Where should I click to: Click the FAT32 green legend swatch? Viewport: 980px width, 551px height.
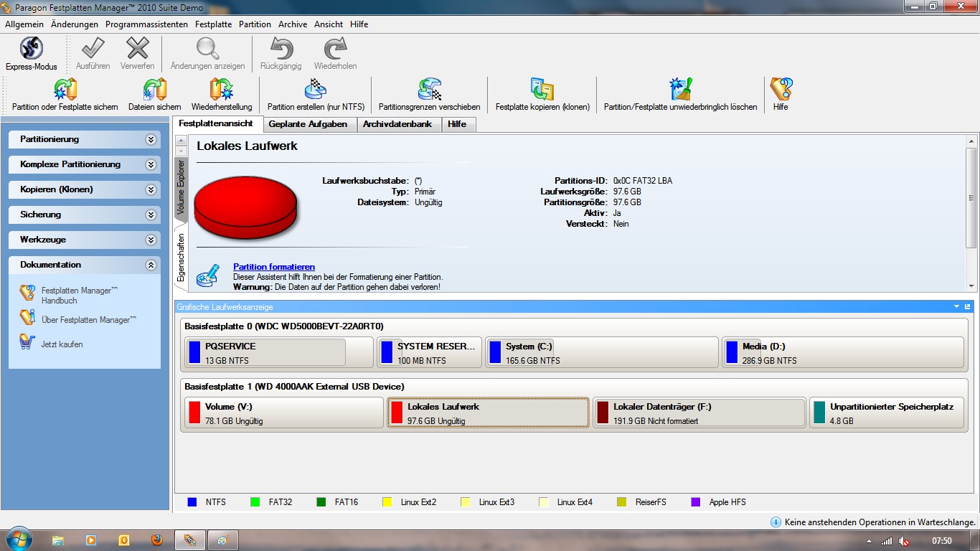click(x=255, y=502)
